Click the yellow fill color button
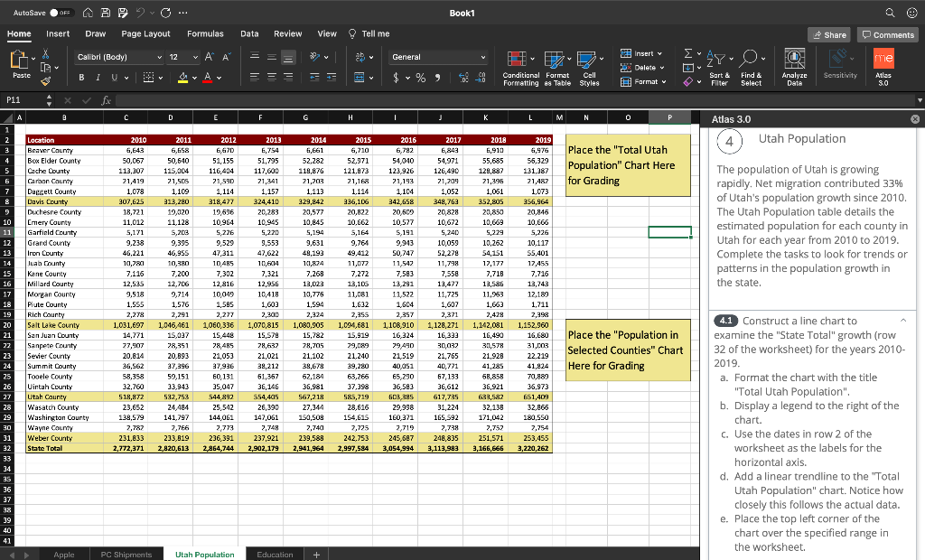Screen dimensions: 925x560 (x=182, y=77)
